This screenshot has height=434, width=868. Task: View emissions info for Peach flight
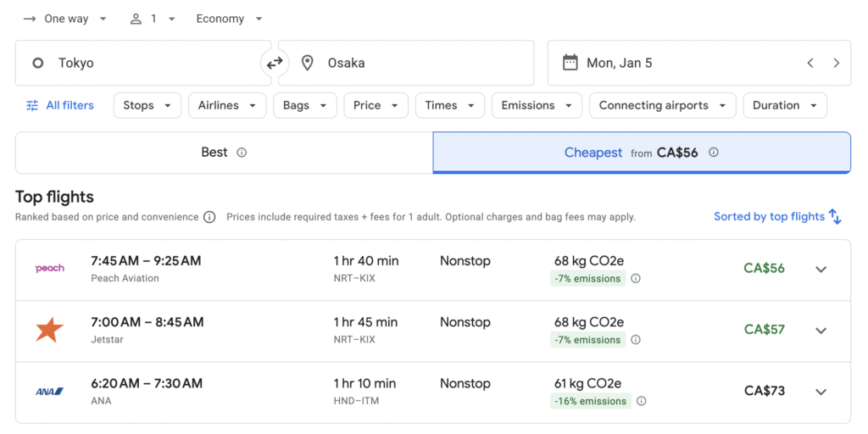coord(636,279)
